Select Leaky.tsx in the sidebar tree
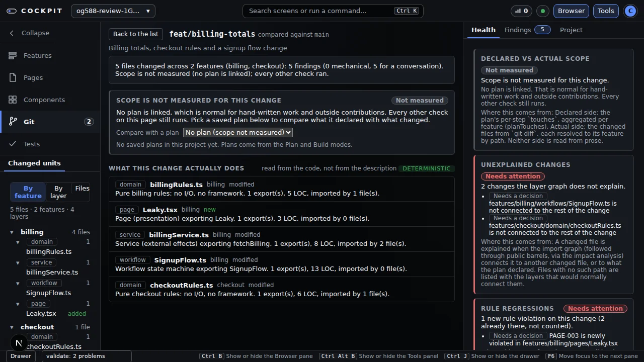Viewport: 644px width, 362px height. (41, 314)
